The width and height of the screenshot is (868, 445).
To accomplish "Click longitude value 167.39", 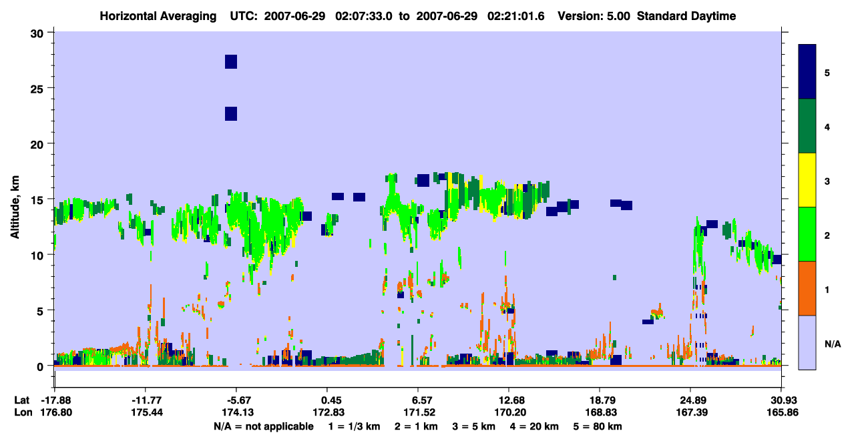I will 690,412.
